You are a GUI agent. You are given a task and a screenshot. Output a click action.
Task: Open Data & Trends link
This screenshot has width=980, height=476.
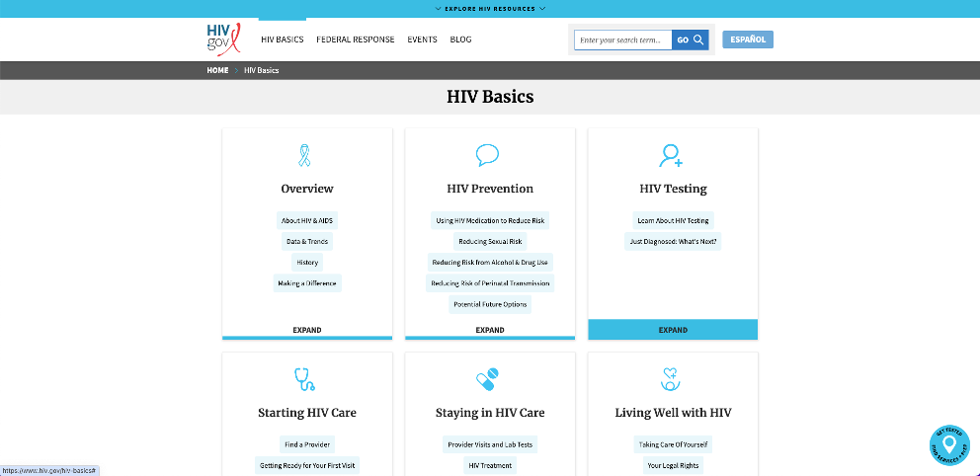coord(307,241)
